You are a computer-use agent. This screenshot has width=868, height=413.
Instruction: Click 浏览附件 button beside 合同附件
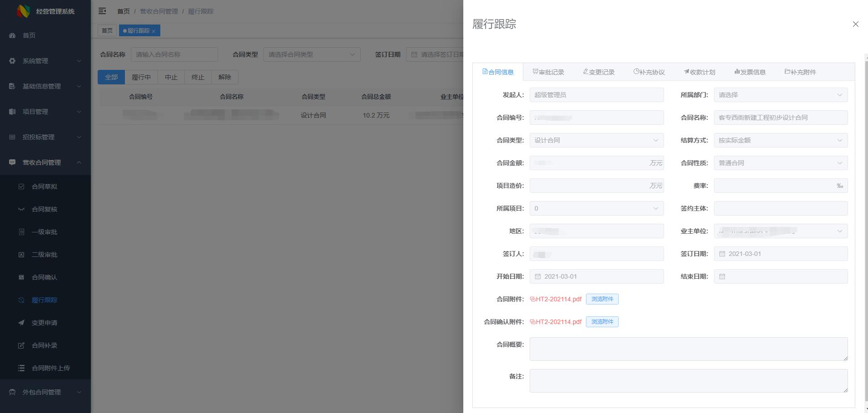tap(602, 299)
